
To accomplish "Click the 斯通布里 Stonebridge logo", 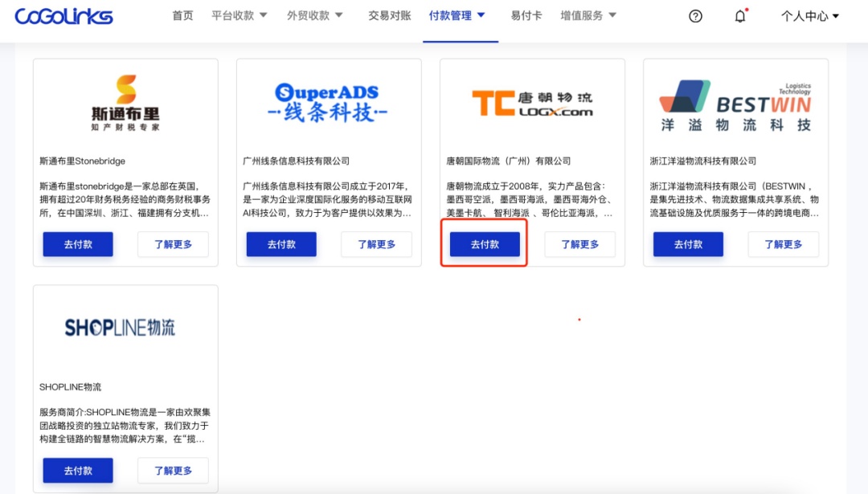I will point(125,103).
